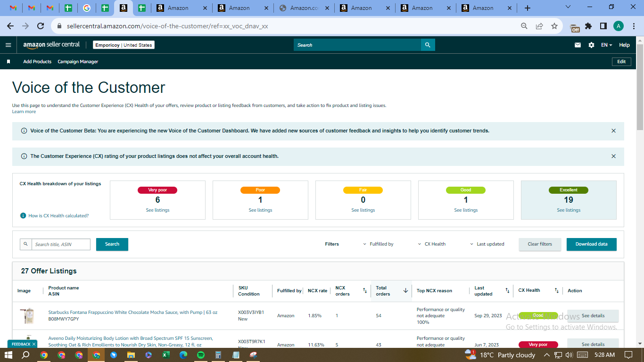
Task: Open a new browser tab
Action: [x=528, y=8]
